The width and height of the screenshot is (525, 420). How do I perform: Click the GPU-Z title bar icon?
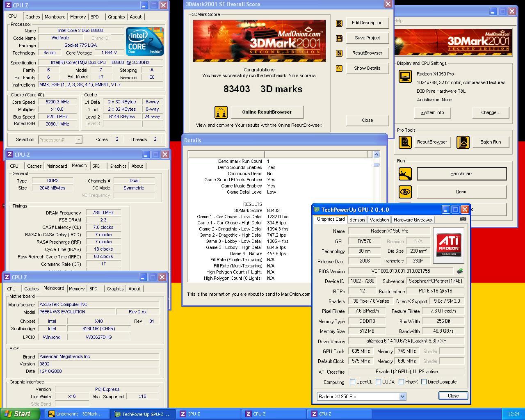(317, 210)
